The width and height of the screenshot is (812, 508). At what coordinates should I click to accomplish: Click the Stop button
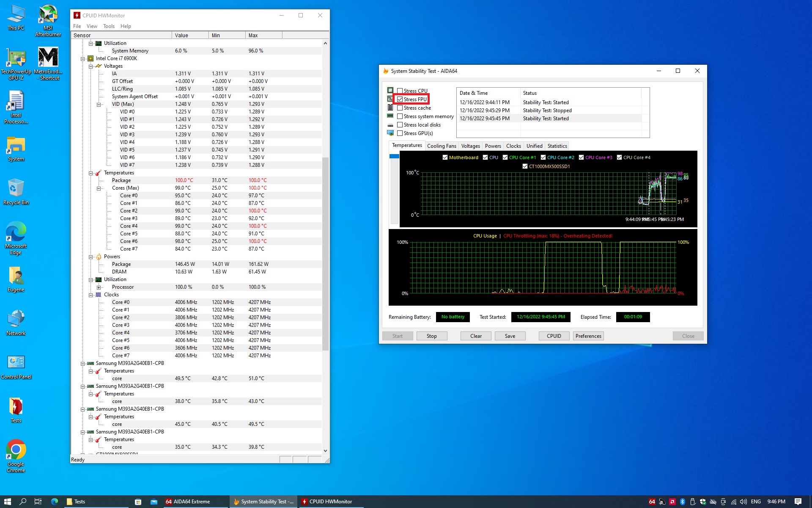431,336
